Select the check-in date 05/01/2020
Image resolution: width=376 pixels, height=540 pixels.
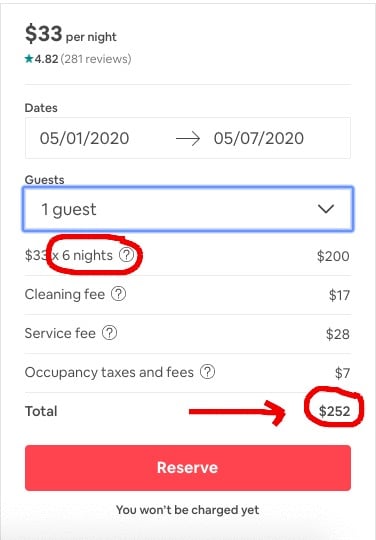(84, 138)
